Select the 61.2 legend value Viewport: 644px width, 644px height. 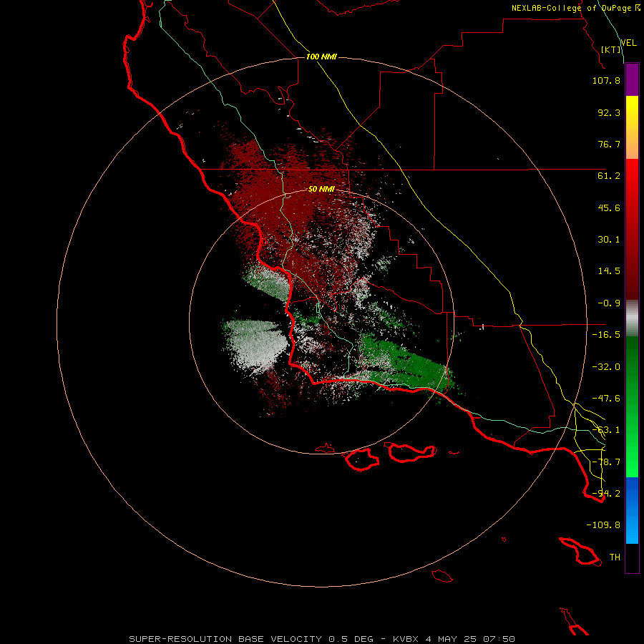[609, 176]
